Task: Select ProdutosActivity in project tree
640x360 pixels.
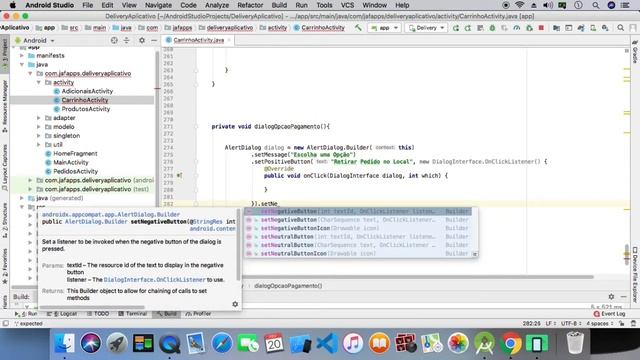Action: coord(86,109)
